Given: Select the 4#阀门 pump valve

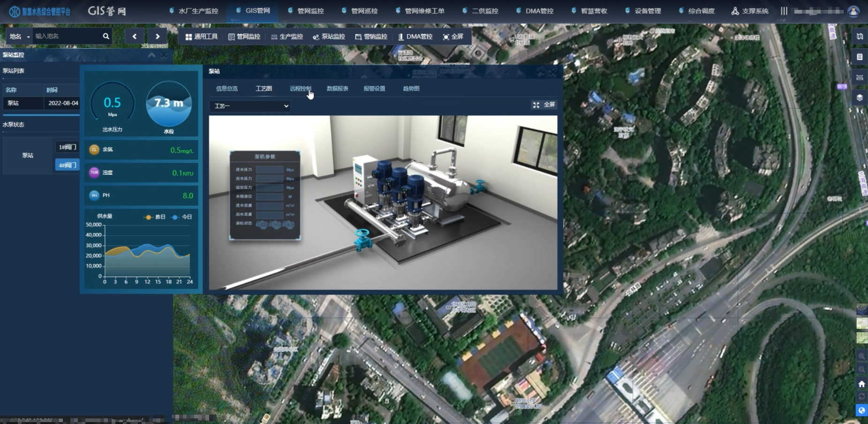Looking at the screenshot, I should coord(68,165).
